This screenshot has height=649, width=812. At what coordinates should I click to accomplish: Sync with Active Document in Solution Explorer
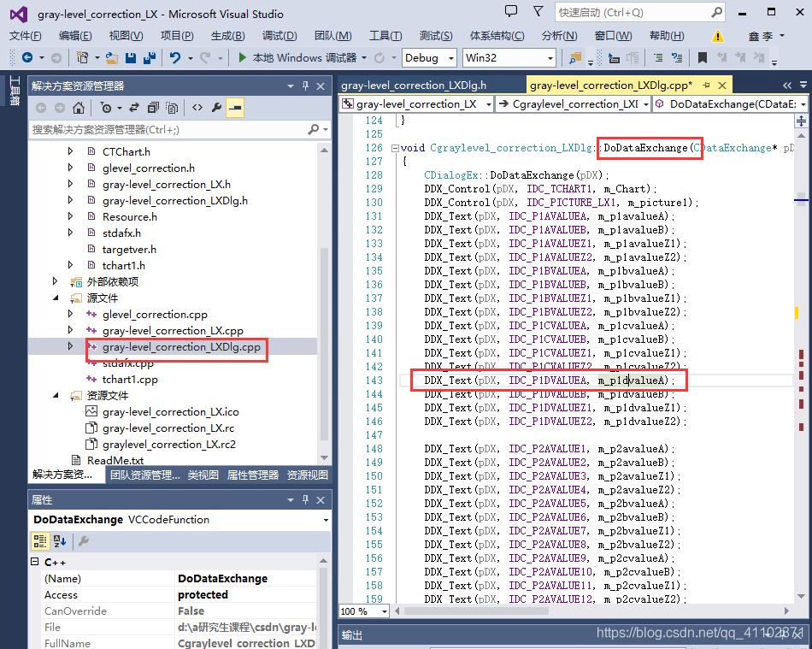(134, 108)
